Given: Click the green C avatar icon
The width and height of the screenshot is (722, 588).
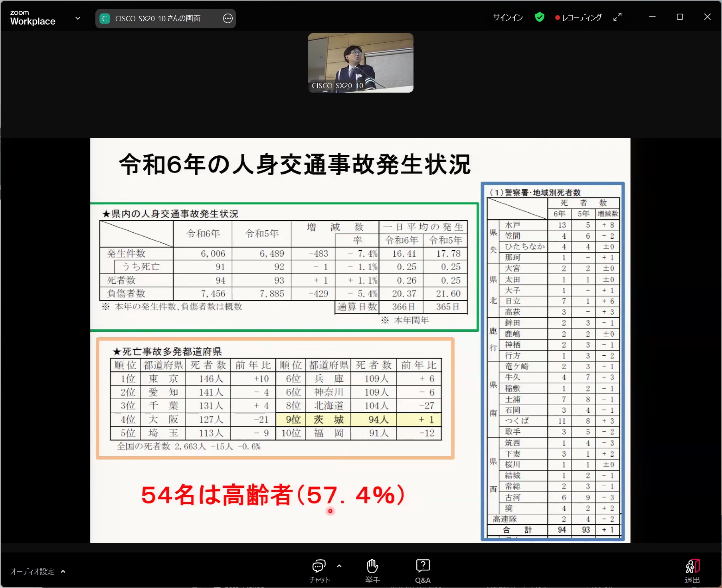Looking at the screenshot, I should [105, 18].
